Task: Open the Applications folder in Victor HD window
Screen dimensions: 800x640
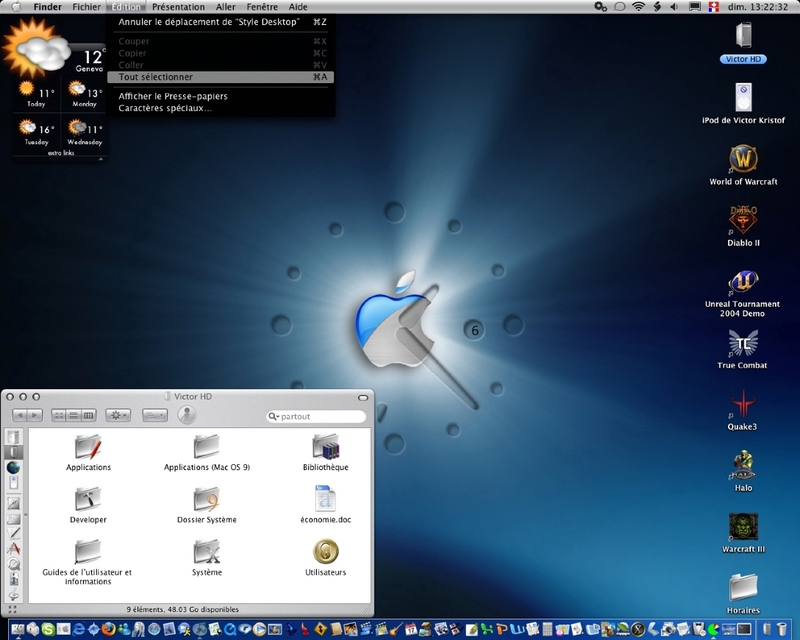Action: tap(88, 453)
